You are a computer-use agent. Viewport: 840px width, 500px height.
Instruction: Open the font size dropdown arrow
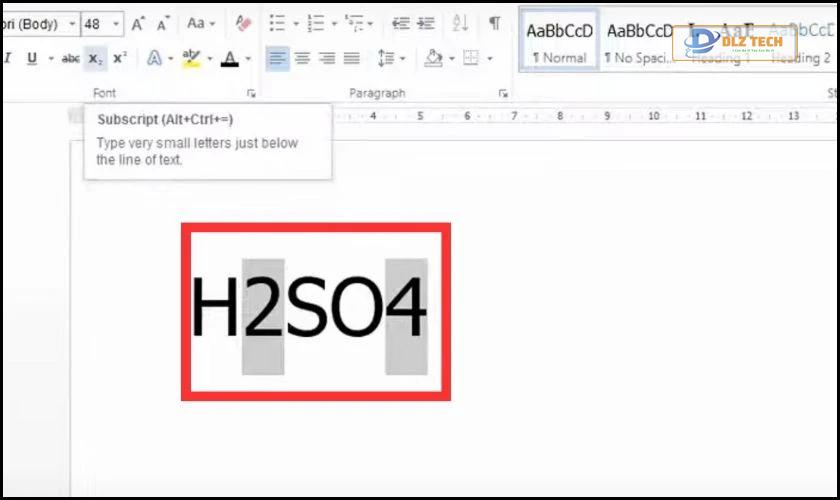click(x=116, y=24)
